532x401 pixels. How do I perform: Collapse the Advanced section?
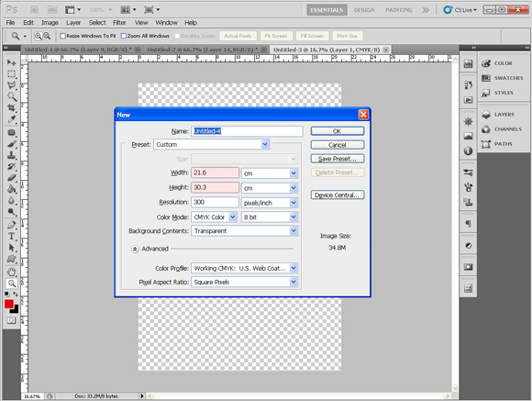point(135,249)
